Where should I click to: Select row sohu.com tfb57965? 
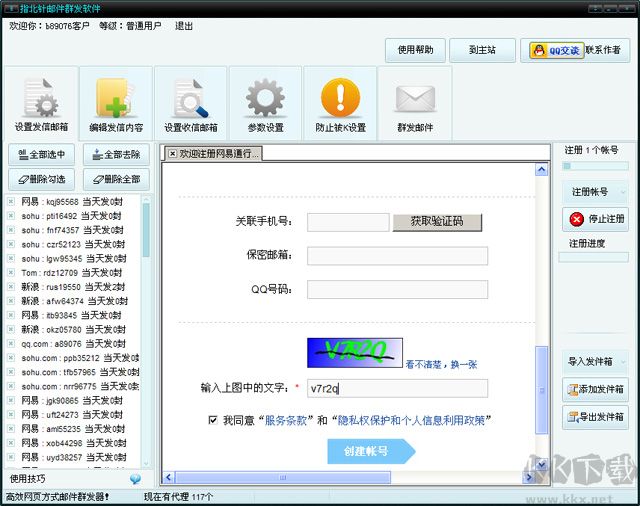(x=74, y=372)
